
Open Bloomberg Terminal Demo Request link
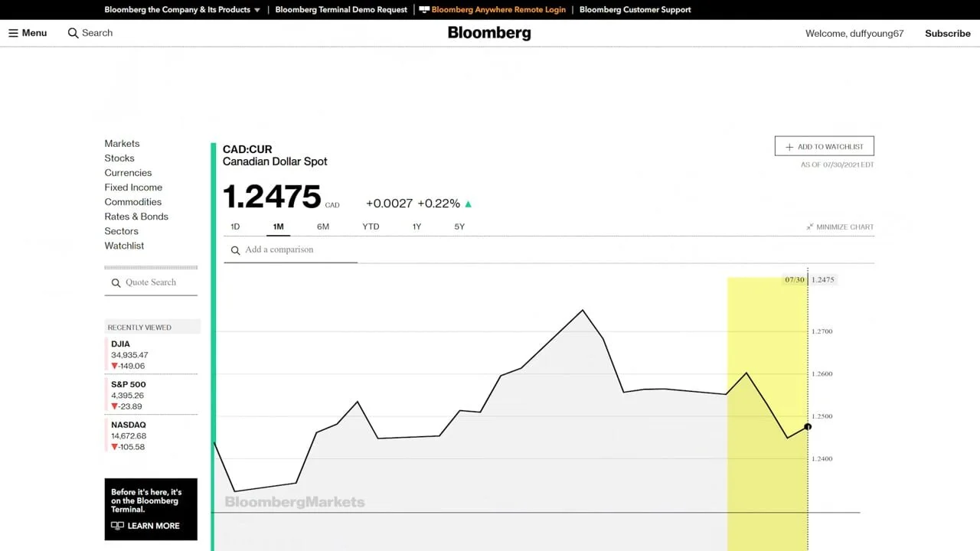click(341, 10)
